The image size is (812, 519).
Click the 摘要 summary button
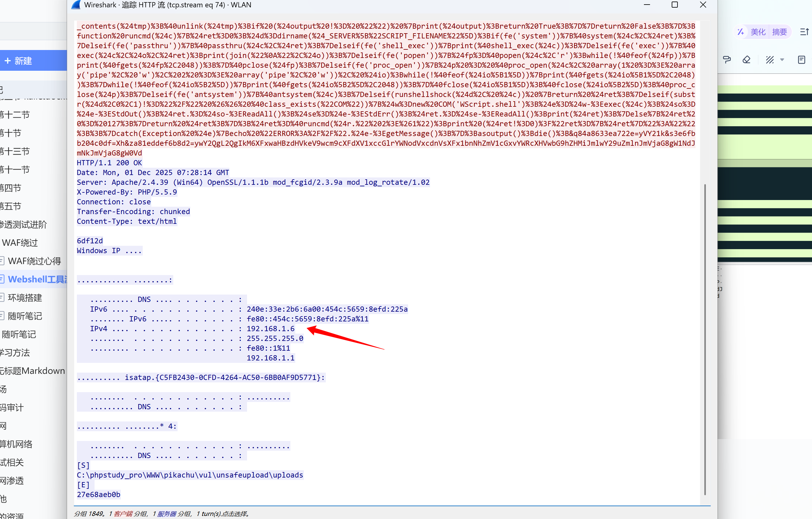[779, 32]
